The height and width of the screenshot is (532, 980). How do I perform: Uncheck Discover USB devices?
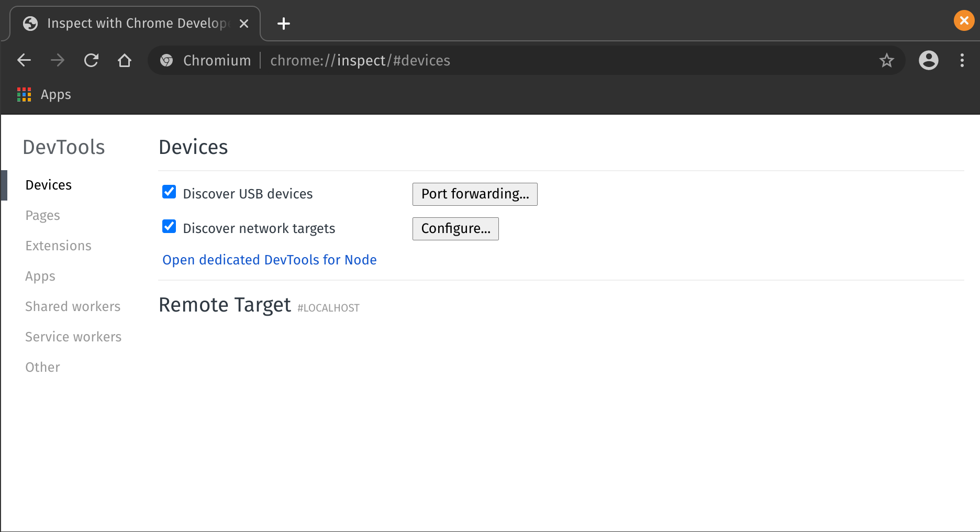169,192
